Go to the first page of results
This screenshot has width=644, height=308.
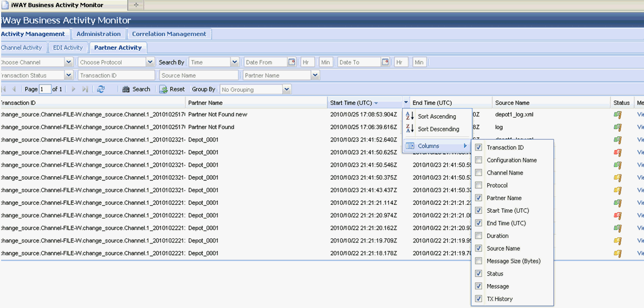pyautogui.click(x=3, y=89)
